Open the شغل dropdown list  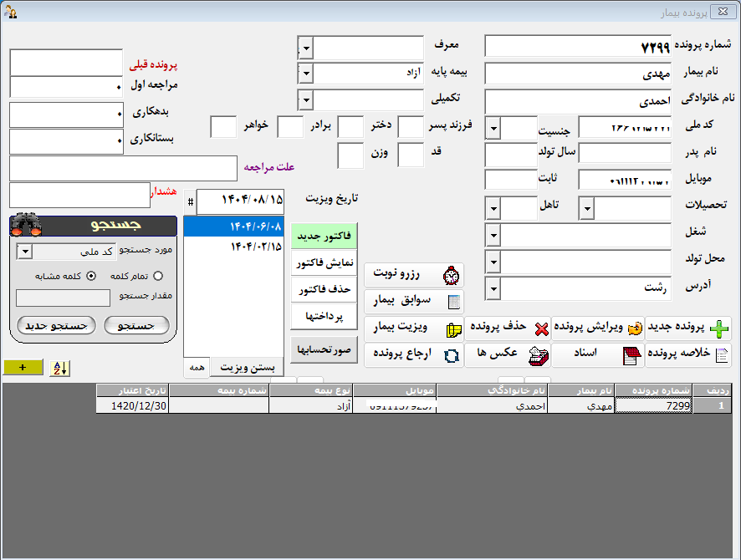click(x=493, y=236)
